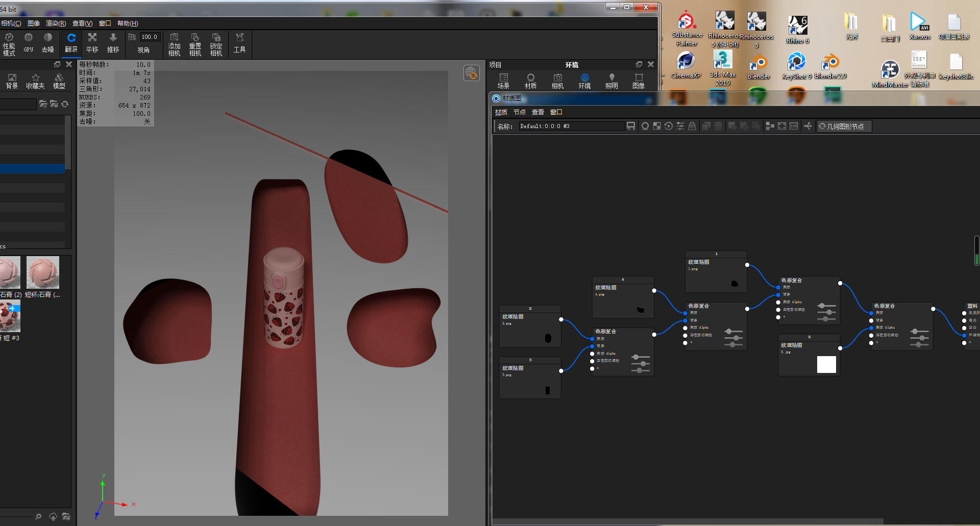Click the save icon in the material graph toolbar
Image resolution: width=980 pixels, height=526 pixels.
631,126
